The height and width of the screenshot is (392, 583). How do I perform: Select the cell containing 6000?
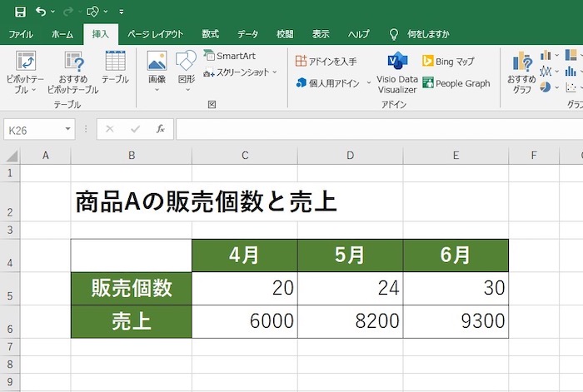pyautogui.click(x=245, y=322)
